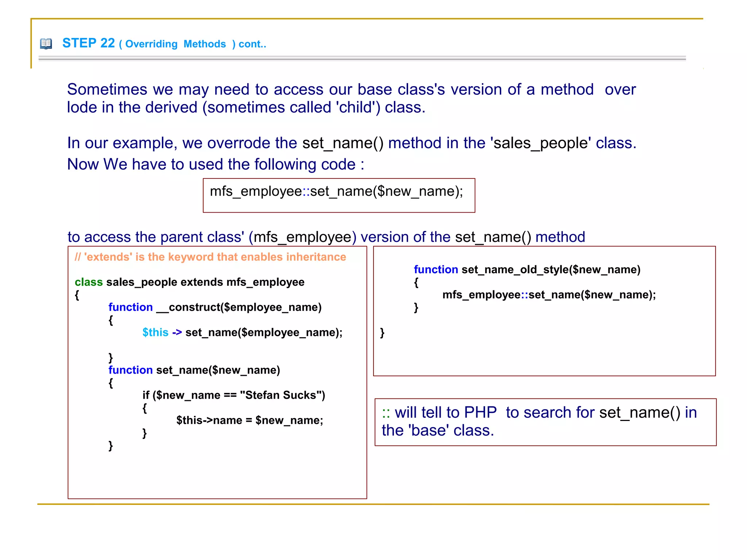Click the sentence 'In our example, we overrode'
The width and height of the screenshot is (747, 560).
point(352,143)
